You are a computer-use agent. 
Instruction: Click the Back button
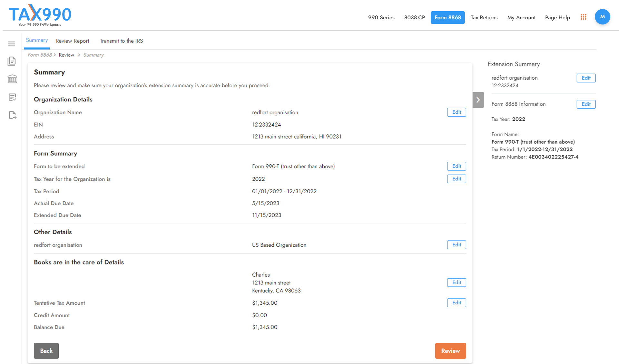coord(46,351)
